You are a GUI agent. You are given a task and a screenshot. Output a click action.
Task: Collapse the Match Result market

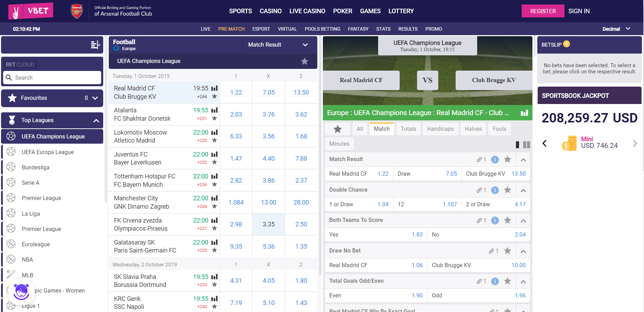(523, 160)
